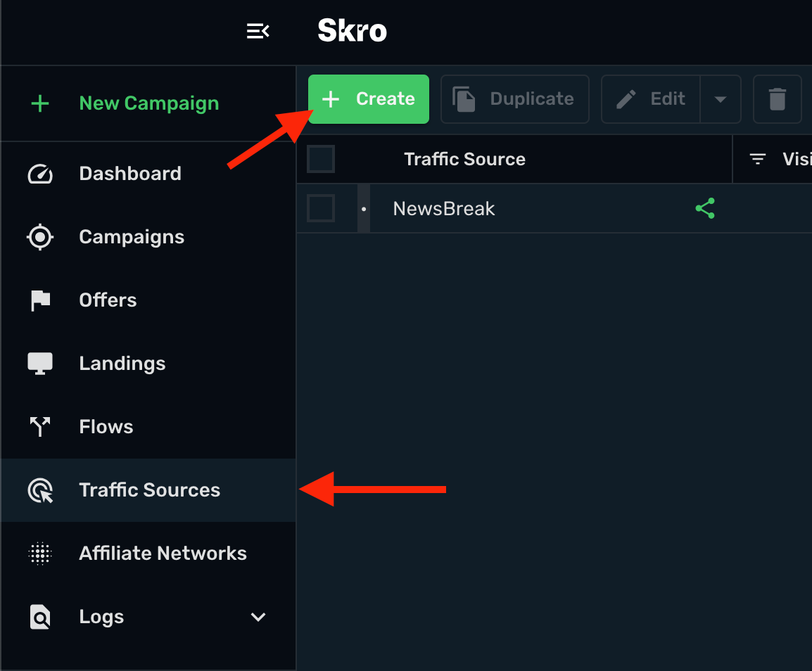Collapse the sidebar with the menu icon
Screen dimensions: 812x671
258,31
